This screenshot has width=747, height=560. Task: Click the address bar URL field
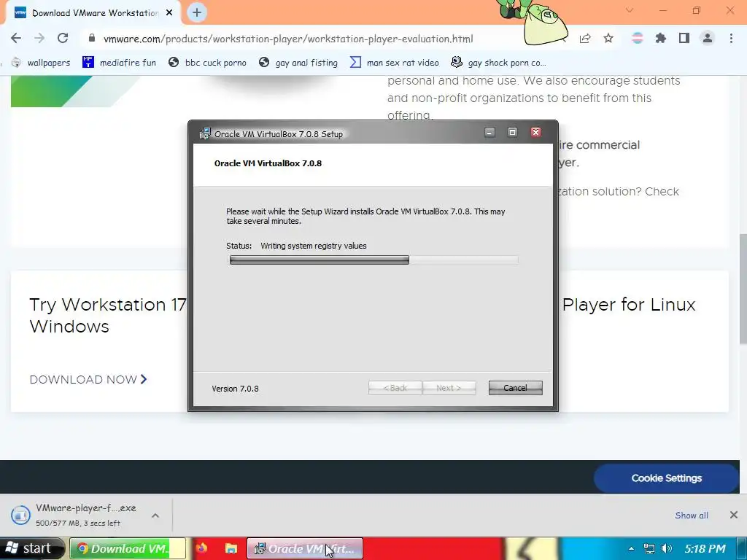[288, 39]
